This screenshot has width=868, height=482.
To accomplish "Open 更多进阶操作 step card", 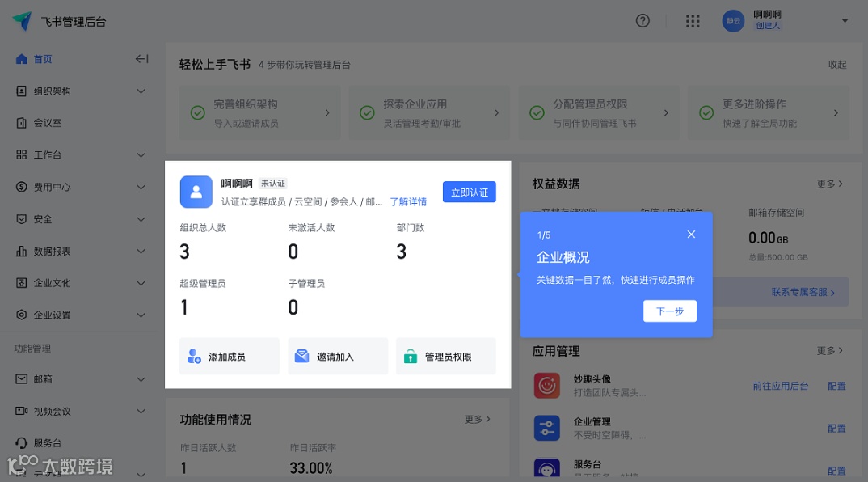I will (x=769, y=112).
